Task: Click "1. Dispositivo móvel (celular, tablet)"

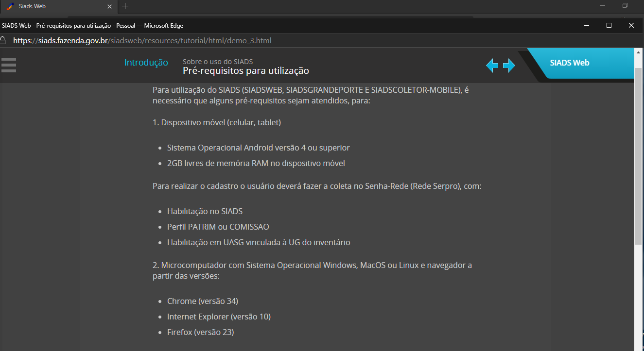Action: 217,122
